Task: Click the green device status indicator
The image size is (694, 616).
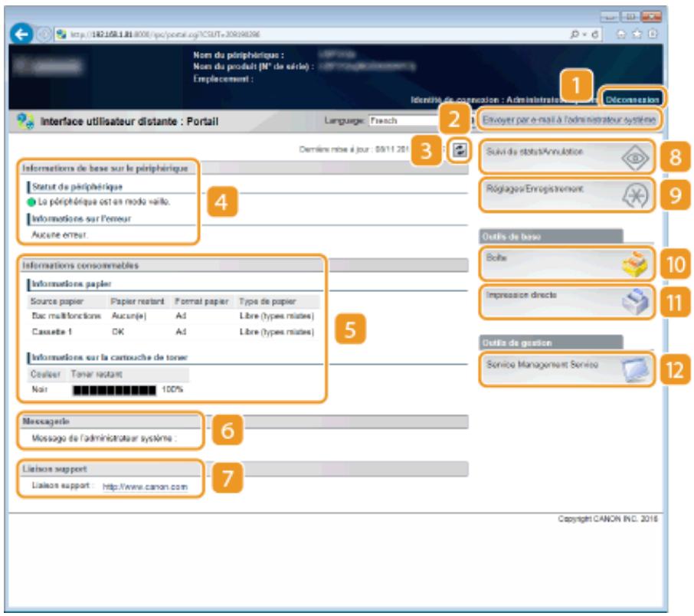Action: [31, 202]
